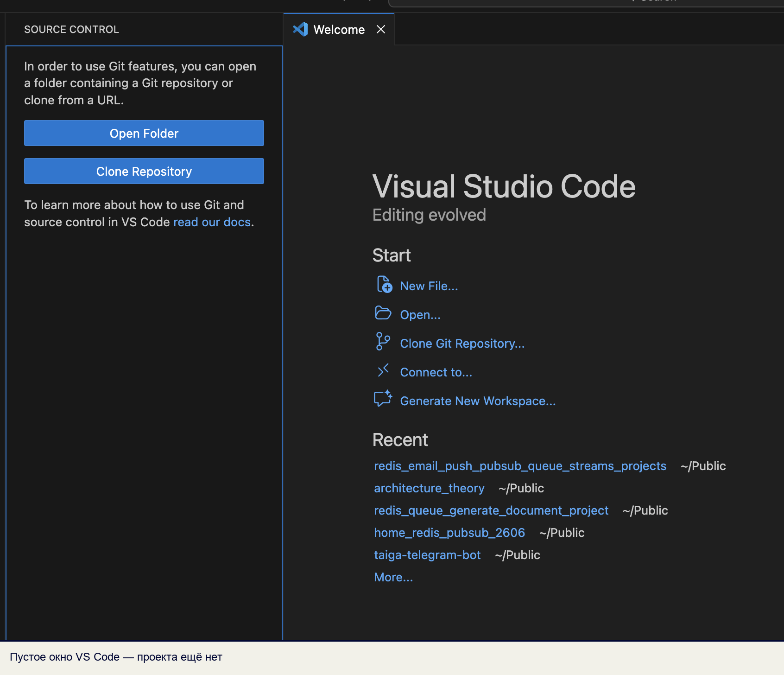Image resolution: width=784 pixels, height=675 pixels.
Task: Click the SOURCE CONTROL panel title
Action: 71,30
